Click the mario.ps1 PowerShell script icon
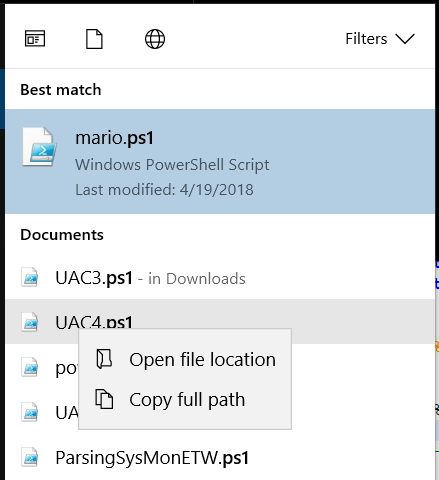This screenshot has width=439, height=480. pyautogui.click(x=39, y=147)
